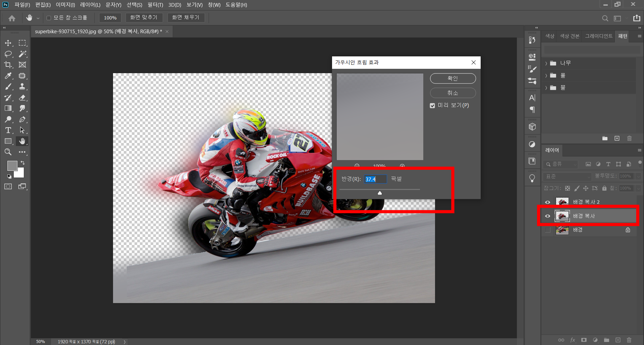Viewport: 644px width, 345px height.
Task: Open the 파일(F) menu
Action: coord(22,5)
